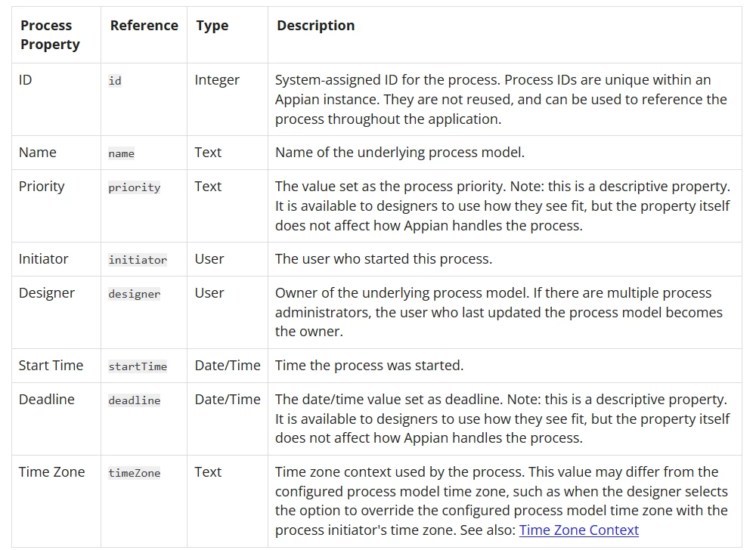Click the Deadline property name cell
The height and width of the screenshot is (550, 756).
46,399
